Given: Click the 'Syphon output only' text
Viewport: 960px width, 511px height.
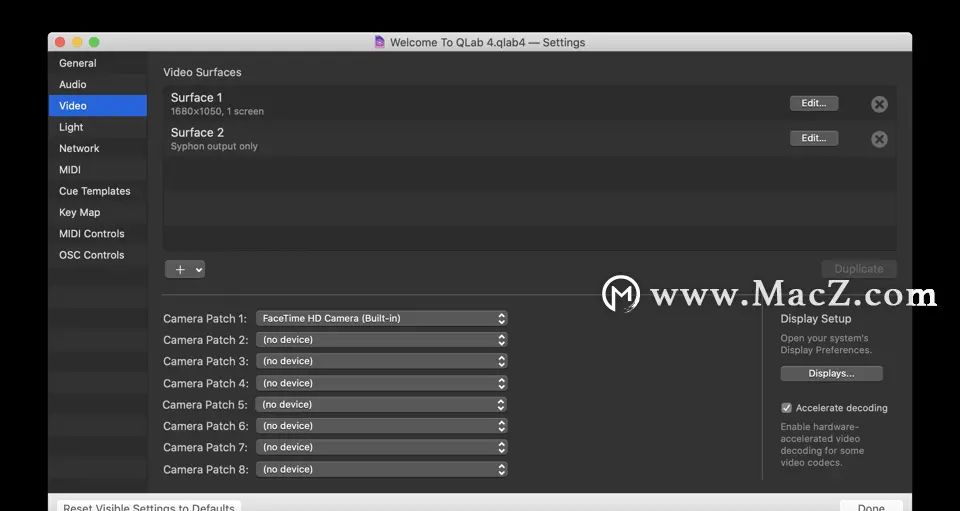Looking at the screenshot, I should point(214,146).
